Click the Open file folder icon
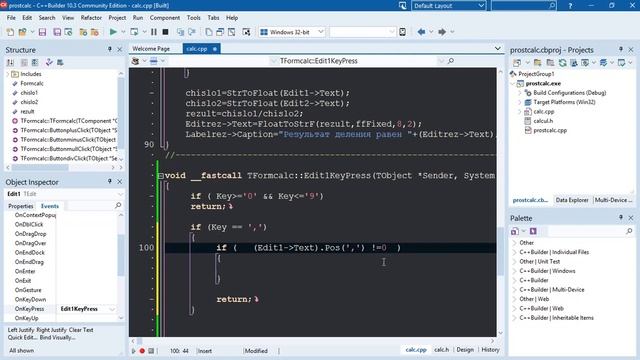The width and height of the screenshot is (640, 360). [x=23, y=32]
